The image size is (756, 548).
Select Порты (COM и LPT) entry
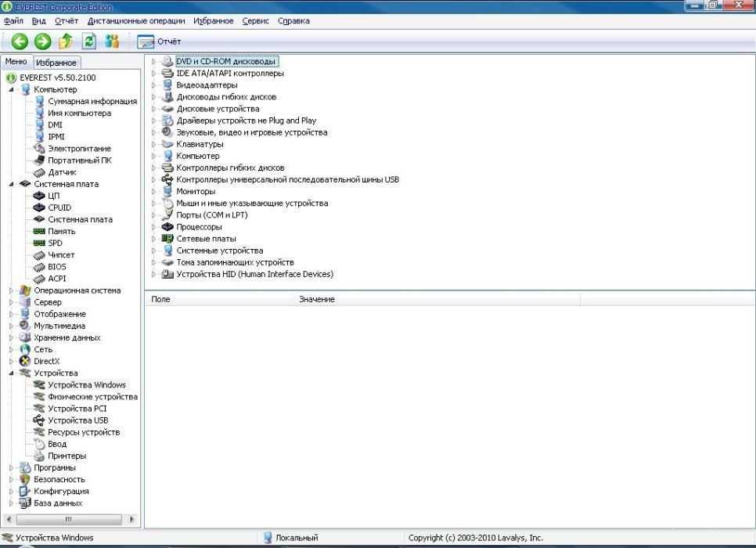(211, 215)
